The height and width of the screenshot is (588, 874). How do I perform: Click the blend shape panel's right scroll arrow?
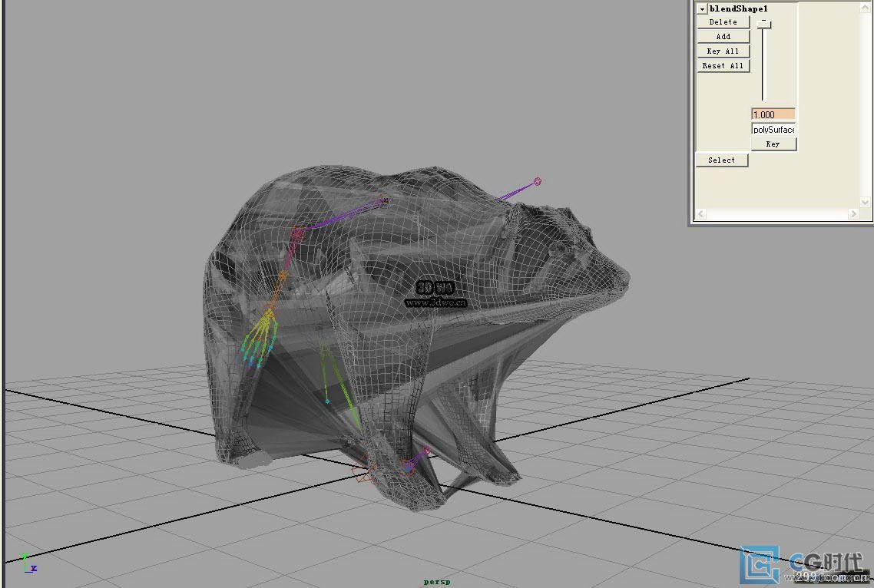pos(853,213)
